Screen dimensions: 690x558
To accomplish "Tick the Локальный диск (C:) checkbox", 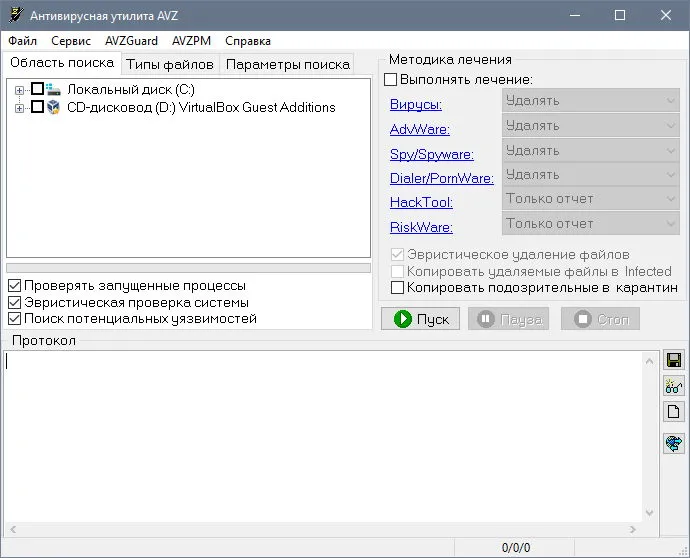I will 37,89.
